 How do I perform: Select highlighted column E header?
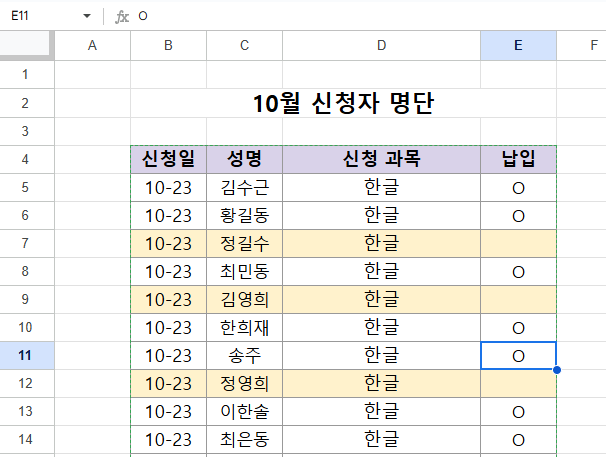click(518, 46)
